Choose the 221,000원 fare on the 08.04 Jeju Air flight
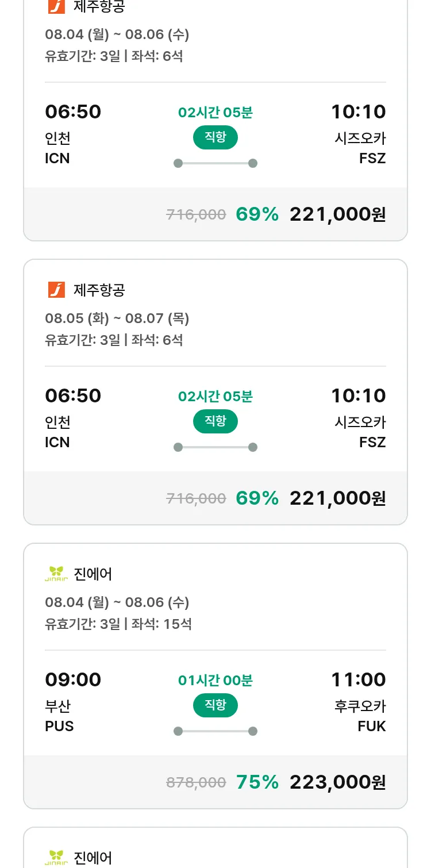 337,214
